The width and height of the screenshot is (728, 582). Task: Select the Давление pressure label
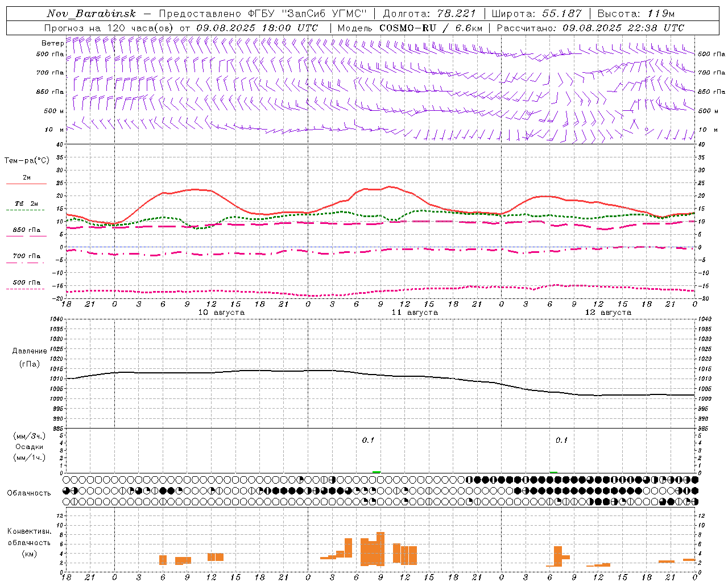pyautogui.click(x=30, y=351)
